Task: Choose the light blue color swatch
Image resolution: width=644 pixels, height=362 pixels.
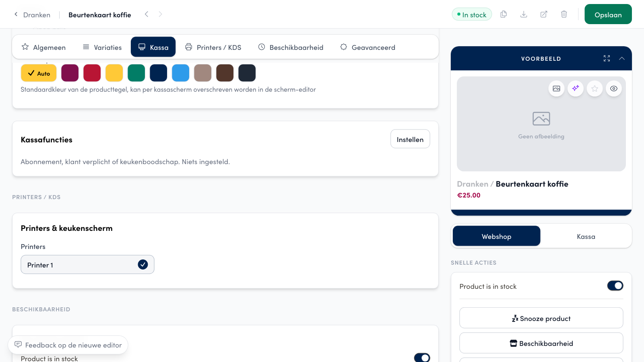Action: pos(181,73)
